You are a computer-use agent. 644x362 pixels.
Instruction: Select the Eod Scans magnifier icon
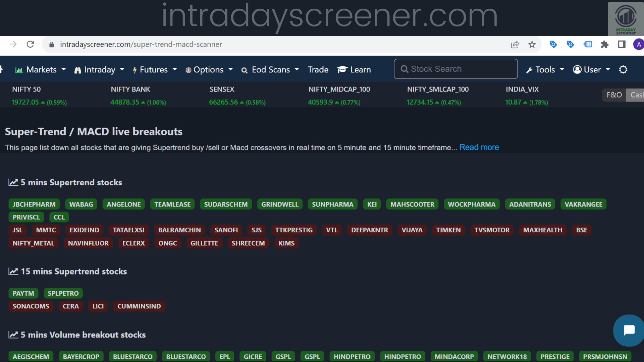(x=244, y=70)
